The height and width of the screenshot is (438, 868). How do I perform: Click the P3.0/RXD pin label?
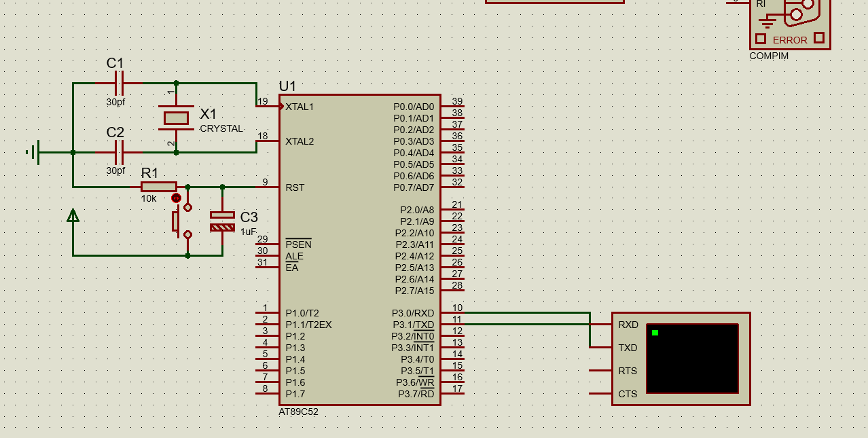413,313
